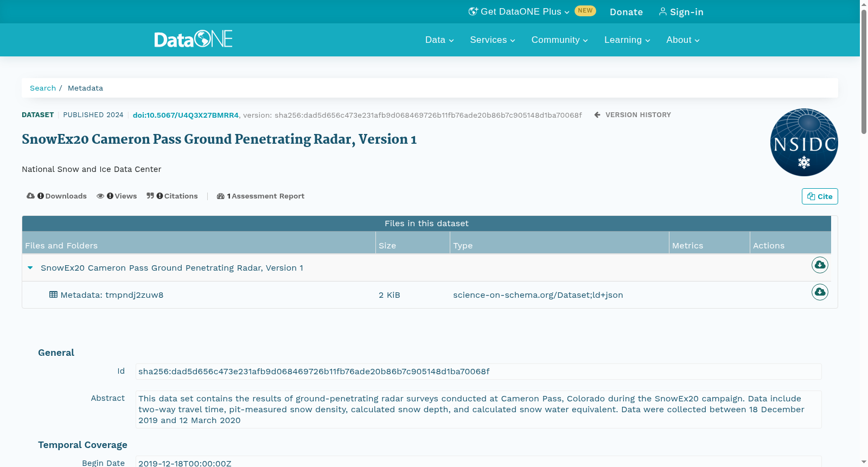The image size is (868, 467).
Task: Click the DataONE Plus globe icon
Action: (x=473, y=11)
